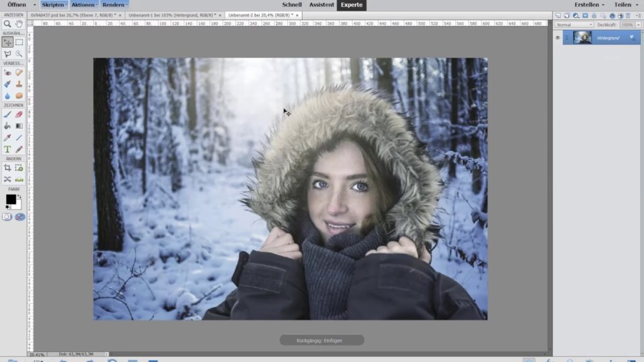Toggle the layer lock icon
This screenshot has width=644, height=362.
tap(594, 15)
